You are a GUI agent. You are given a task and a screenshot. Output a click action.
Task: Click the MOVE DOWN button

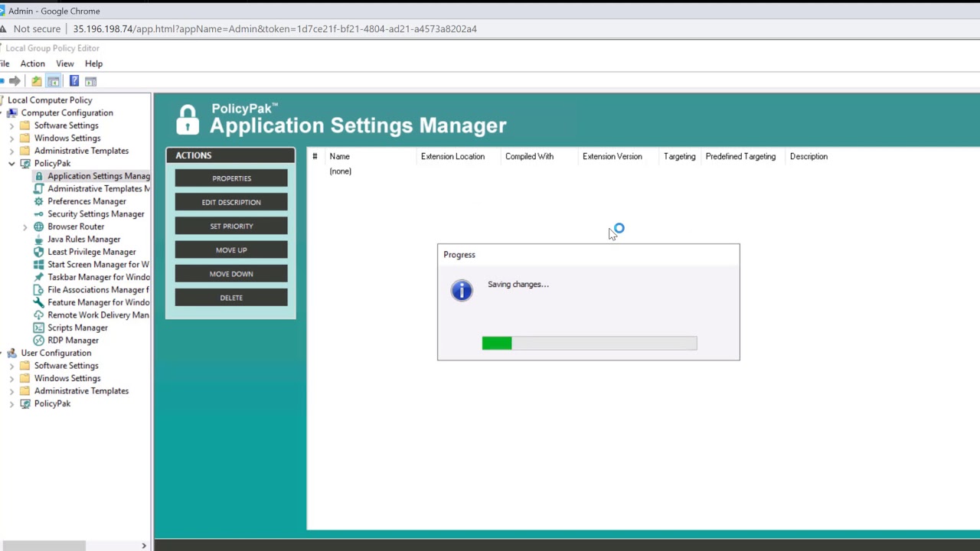pyautogui.click(x=231, y=273)
